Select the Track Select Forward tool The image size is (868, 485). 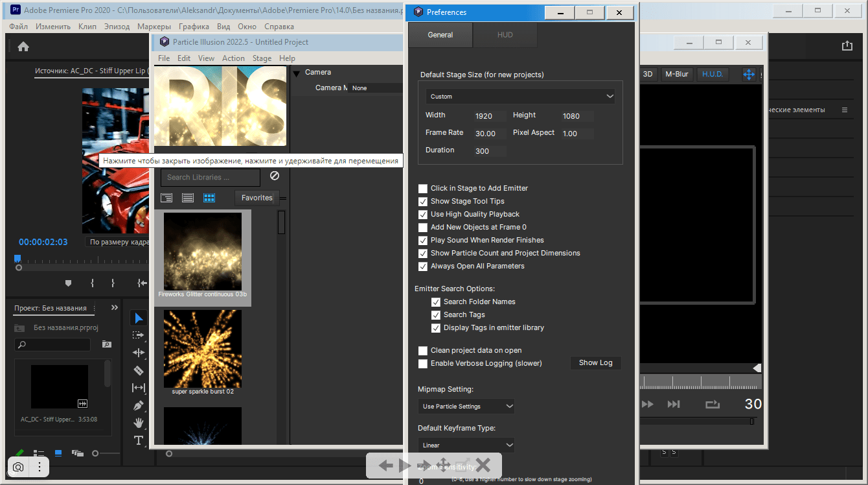pos(139,335)
